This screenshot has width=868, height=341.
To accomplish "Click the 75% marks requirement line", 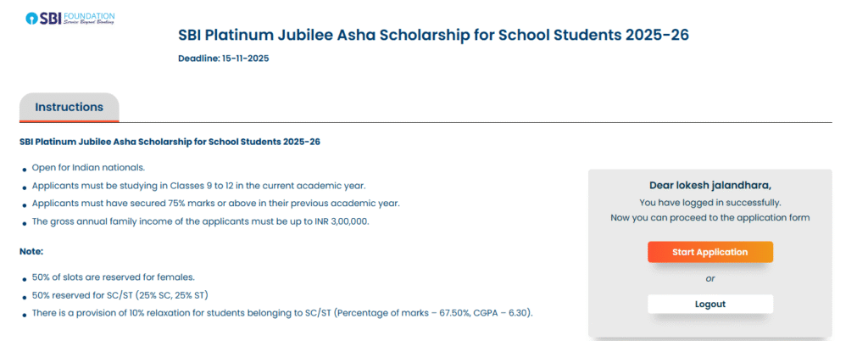I will pyautogui.click(x=215, y=204).
